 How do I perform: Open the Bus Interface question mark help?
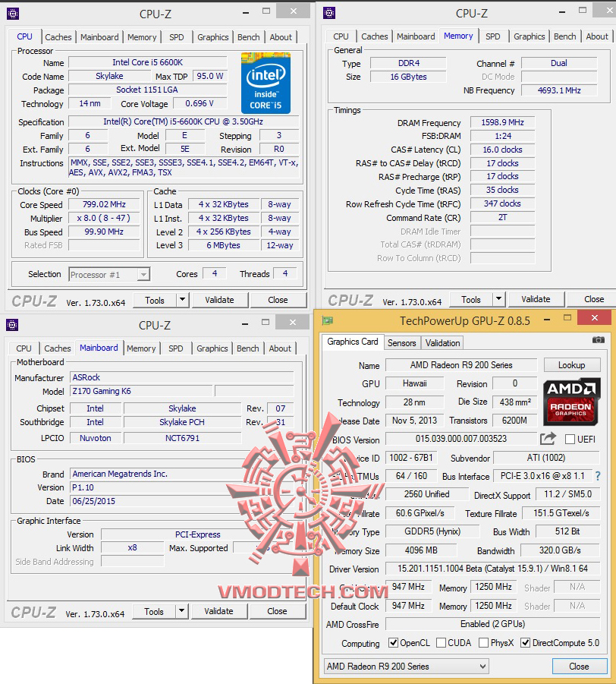pos(598,476)
